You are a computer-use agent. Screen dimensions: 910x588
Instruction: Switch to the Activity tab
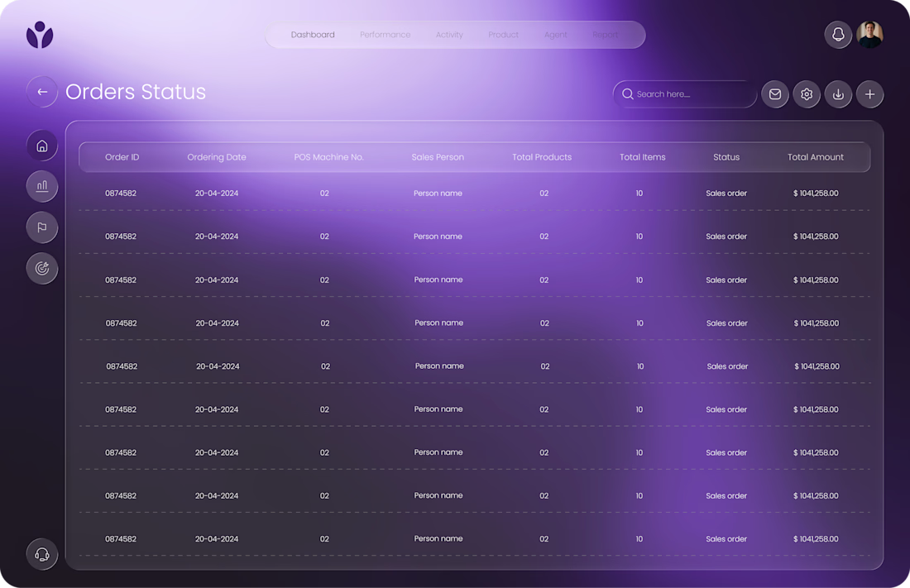point(449,35)
